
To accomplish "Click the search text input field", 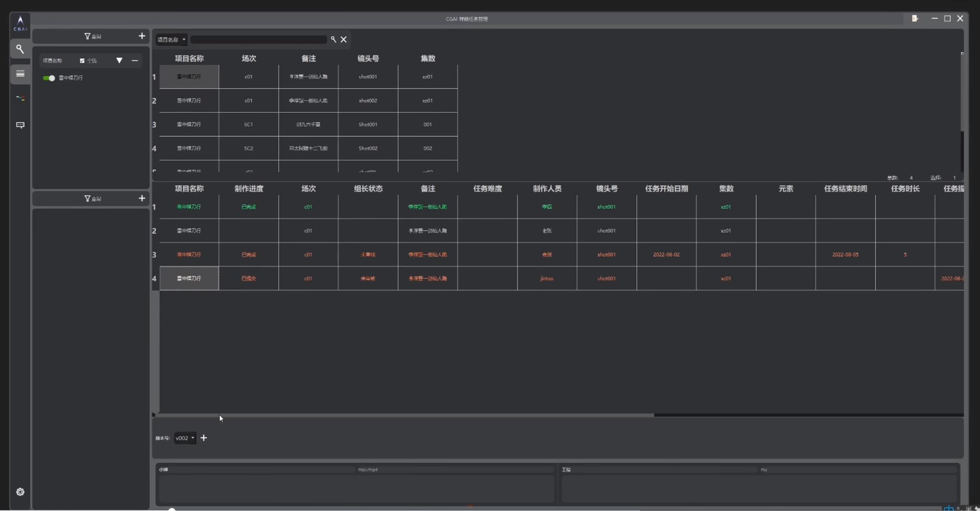I will tap(259, 39).
